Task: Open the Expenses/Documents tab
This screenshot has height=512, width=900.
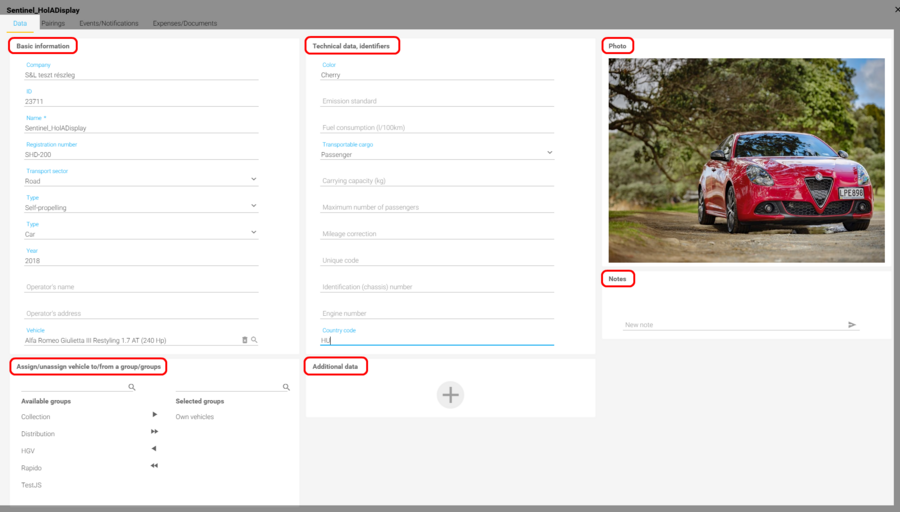Action: [x=185, y=24]
